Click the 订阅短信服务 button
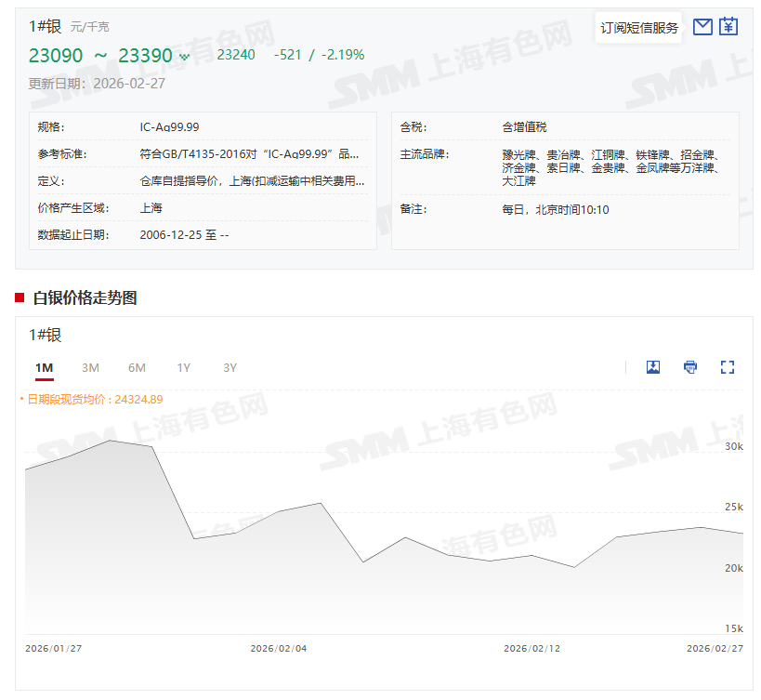The height and width of the screenshot is (700, 761). coord(638,28)
